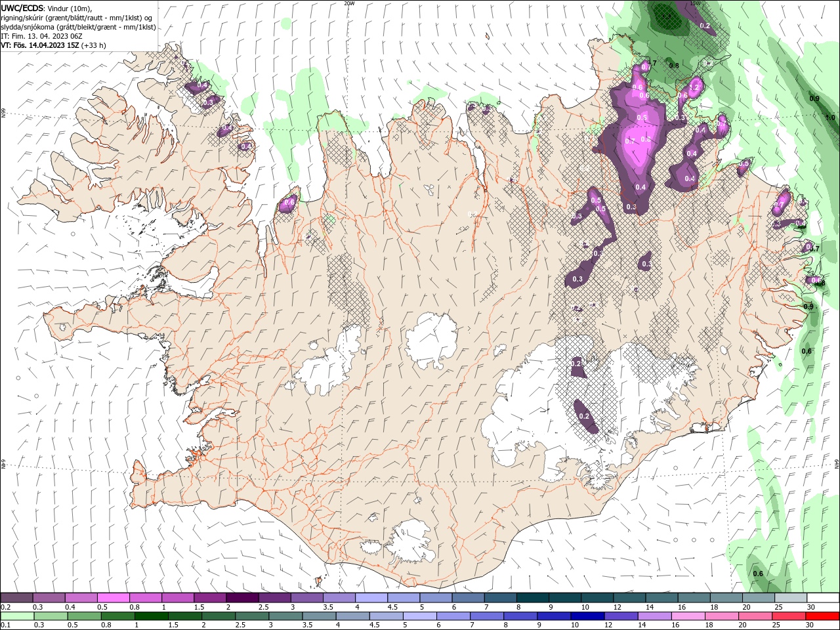Click the 'slydda/snjókoma' legend description line
Viewport: 840px width, 630px height.
[78, 27]
